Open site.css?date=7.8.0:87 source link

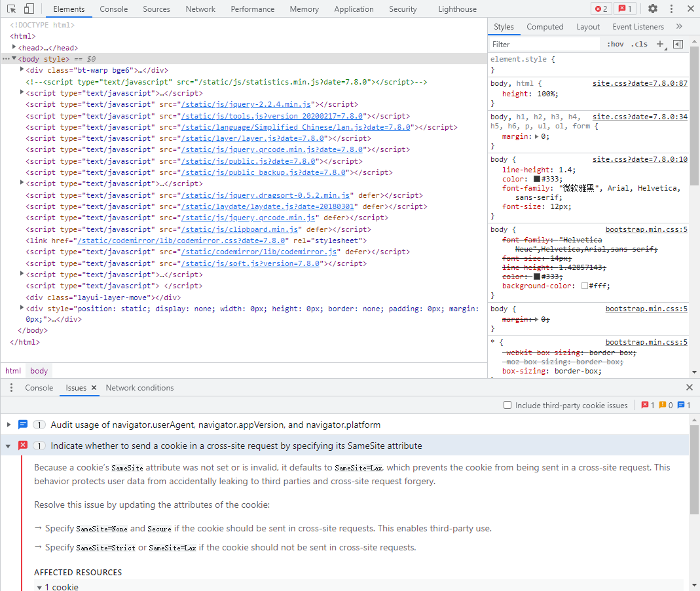(x=640, y=83)
